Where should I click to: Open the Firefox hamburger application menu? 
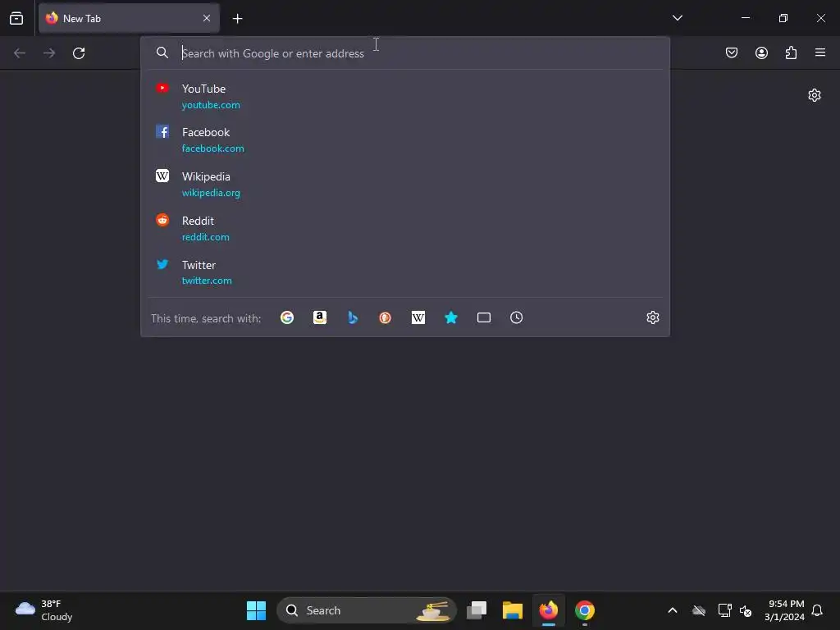[x=820, y=52]
